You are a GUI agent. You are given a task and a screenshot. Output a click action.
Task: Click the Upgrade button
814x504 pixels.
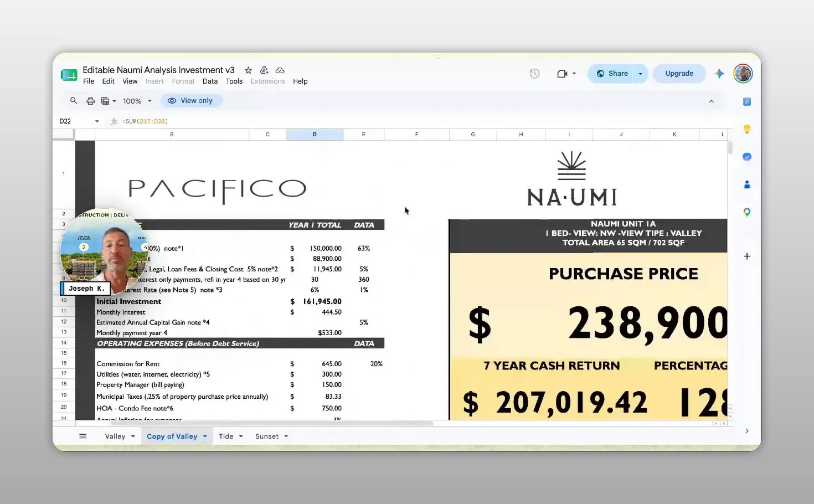(679, 74)
